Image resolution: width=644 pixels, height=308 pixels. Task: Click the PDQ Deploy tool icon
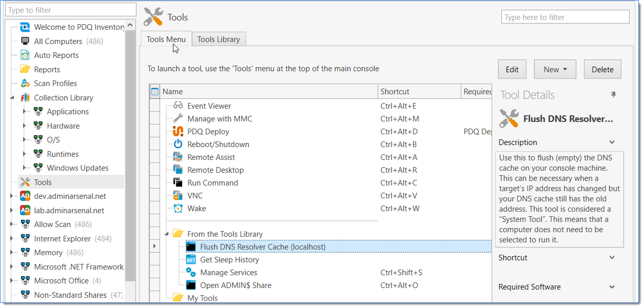[x=178, y=131]
